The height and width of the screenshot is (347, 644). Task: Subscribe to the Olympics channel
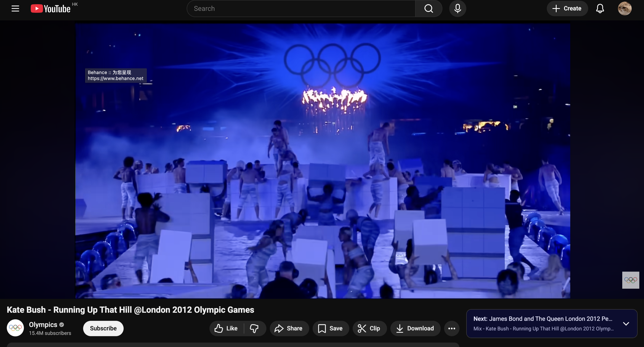click(103, 328)
